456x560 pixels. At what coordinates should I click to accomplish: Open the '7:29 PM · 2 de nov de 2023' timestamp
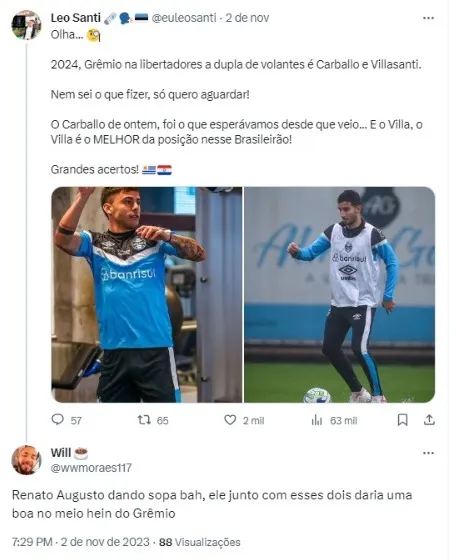81,542
